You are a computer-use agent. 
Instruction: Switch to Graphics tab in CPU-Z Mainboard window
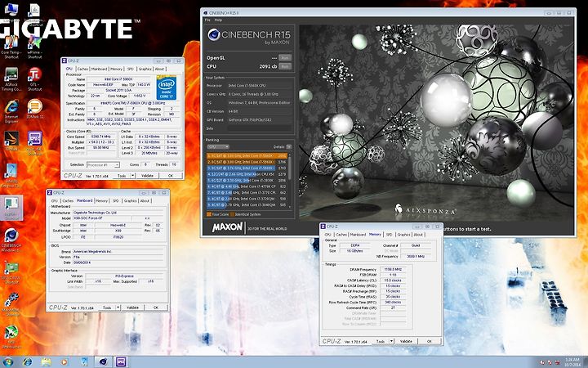click(130, 200)
